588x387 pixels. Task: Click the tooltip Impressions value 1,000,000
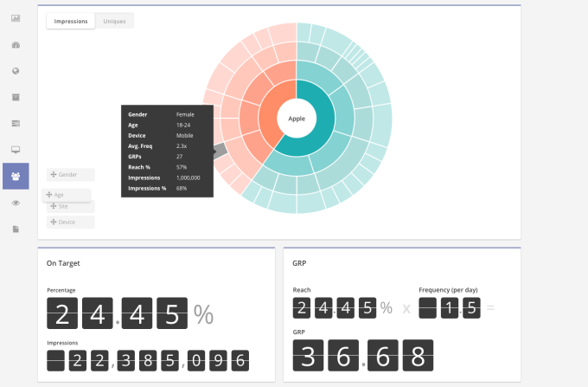pyautogui.click(x=189, y=177)
